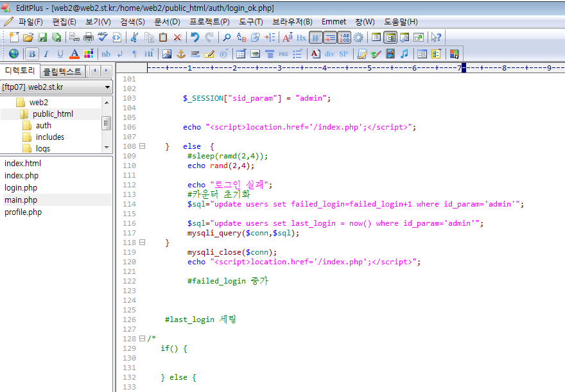This screenshot has width=565, height=392.
Task: Open the font color A dropdown
Action: click(x=74, y=54)
